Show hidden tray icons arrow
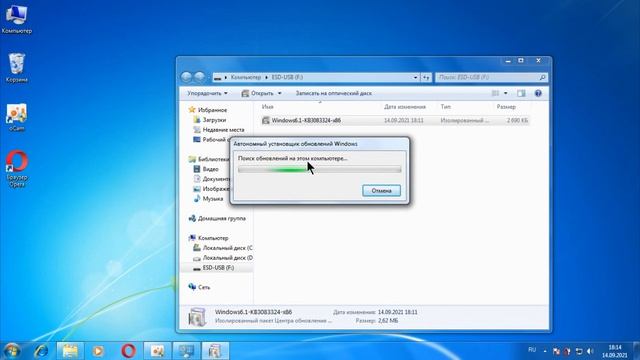This screenshot has width=640, height=360. pyautogui.click(x=545, y=351)
